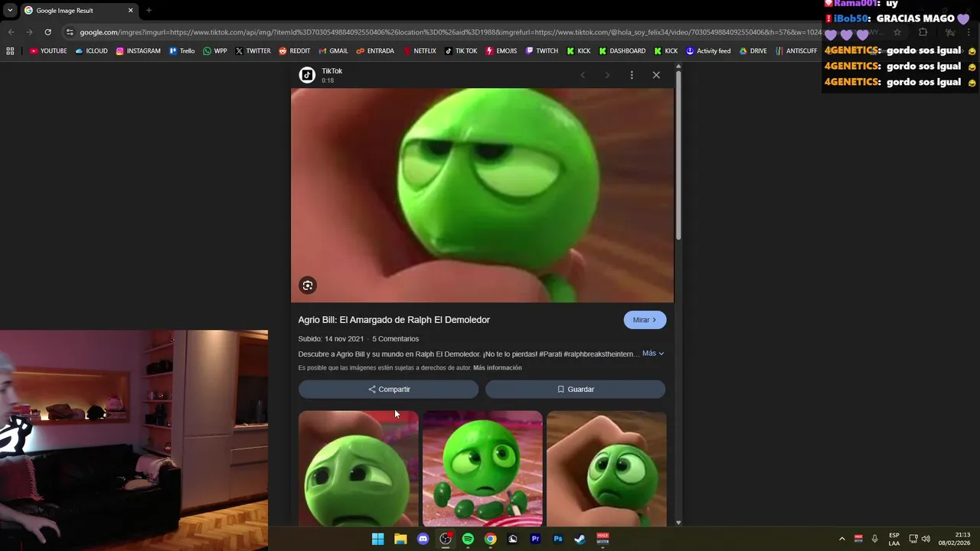Open the green candy sitting with pieces thumbnail
980x551 pixels.
click(482, 468)
